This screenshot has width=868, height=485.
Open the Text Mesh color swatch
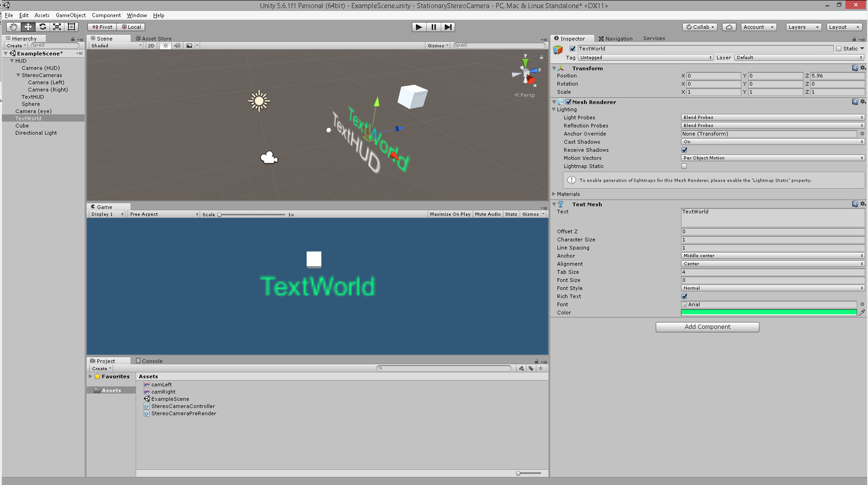[x=768, y=313]
